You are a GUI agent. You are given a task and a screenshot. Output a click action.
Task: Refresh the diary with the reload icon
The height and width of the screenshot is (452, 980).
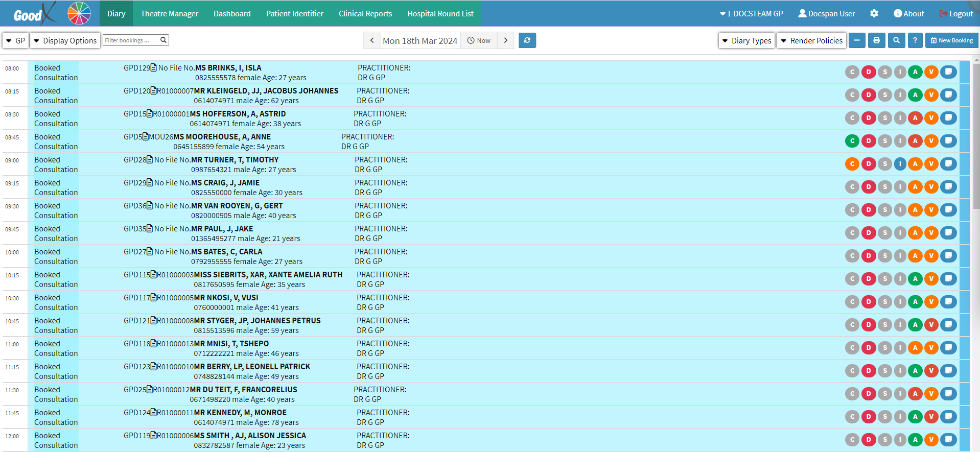point(527,40)
